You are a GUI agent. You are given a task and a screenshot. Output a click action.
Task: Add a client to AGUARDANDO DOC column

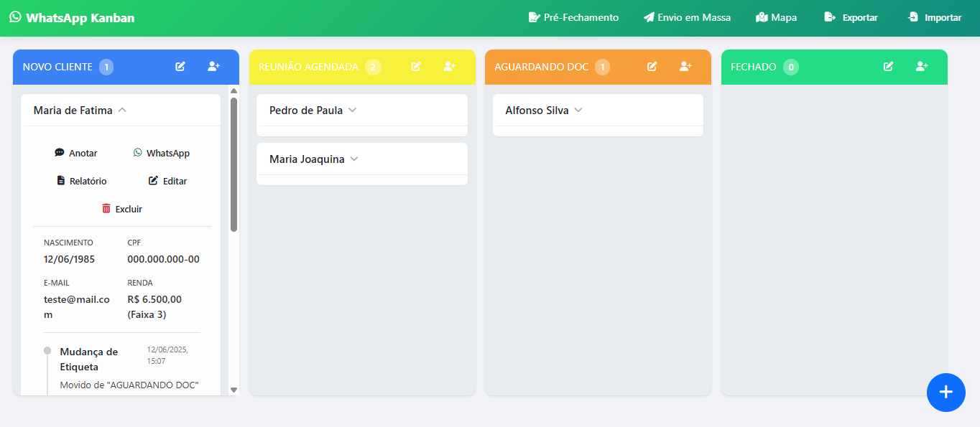(685, 67)
